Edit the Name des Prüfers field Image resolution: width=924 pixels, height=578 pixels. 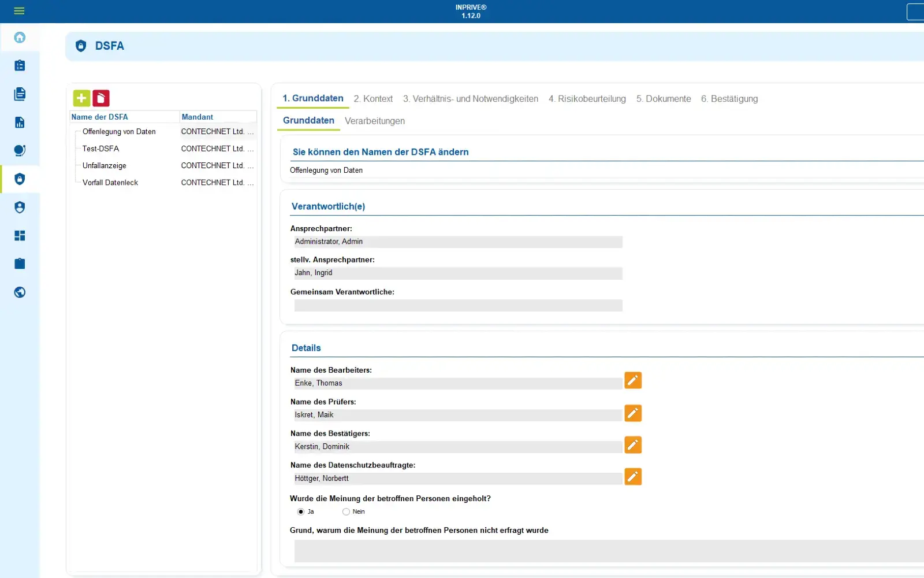click(633, 413)
